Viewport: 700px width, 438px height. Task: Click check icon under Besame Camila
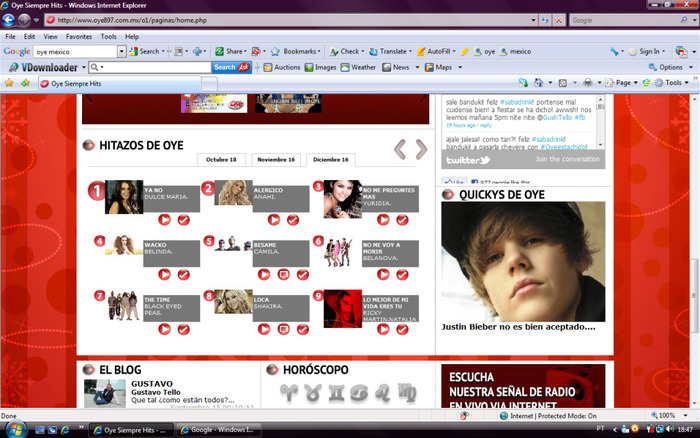click(x=303, y=275)
